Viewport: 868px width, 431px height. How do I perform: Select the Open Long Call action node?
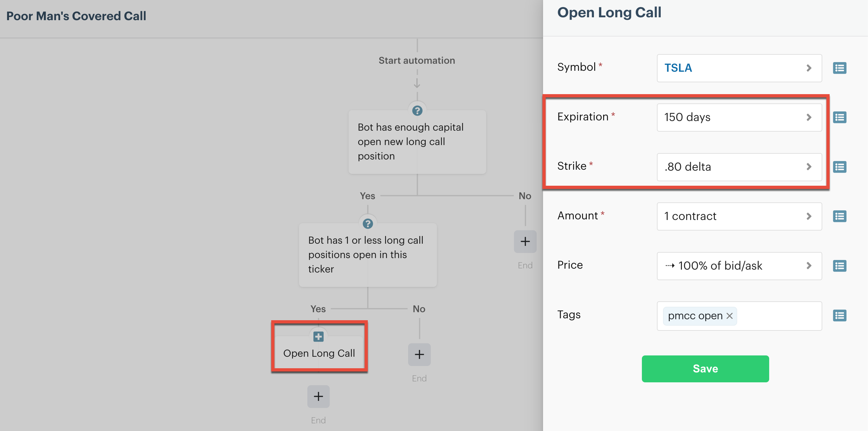click(x=319, y=353)
